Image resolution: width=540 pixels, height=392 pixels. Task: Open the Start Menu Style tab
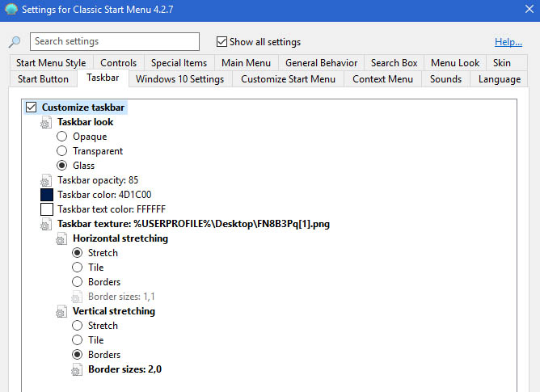point(51,63)
